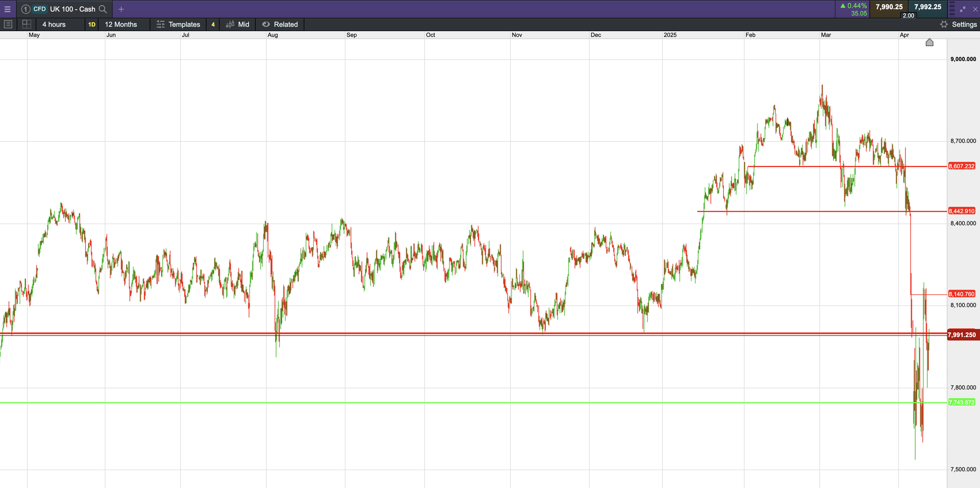Click the sell price 7,990.25 button
Image resolution: width=980 pixels, height=488 pixels.
(889, 7)
